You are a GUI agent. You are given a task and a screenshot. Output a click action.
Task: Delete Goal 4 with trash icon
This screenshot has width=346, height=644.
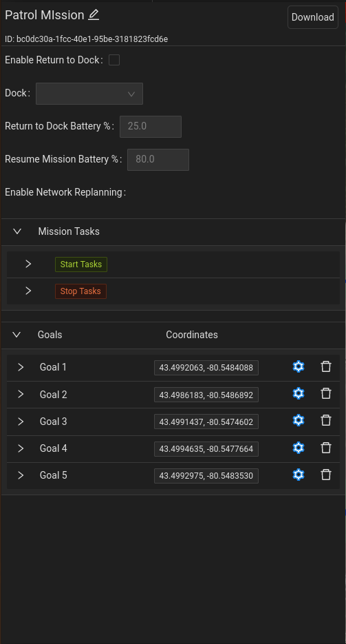point(326,448)
